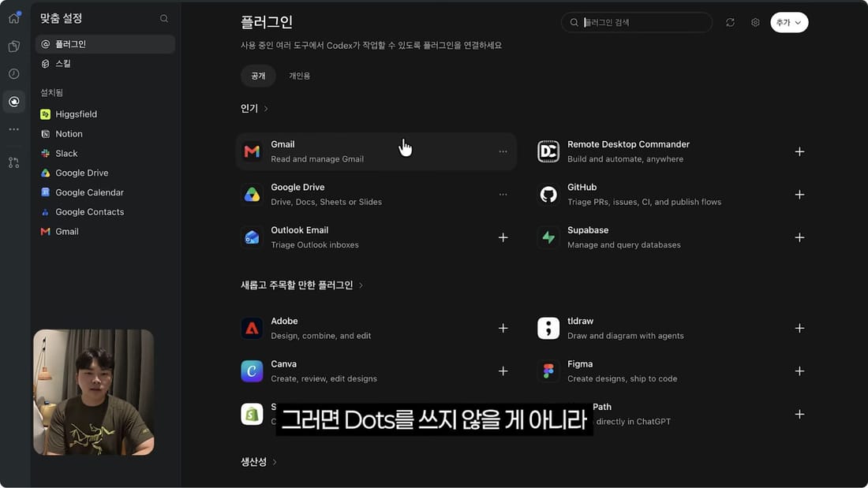Add the Outlook Email plugin
This screenshot has height=488, width=868.
[503, 237]
